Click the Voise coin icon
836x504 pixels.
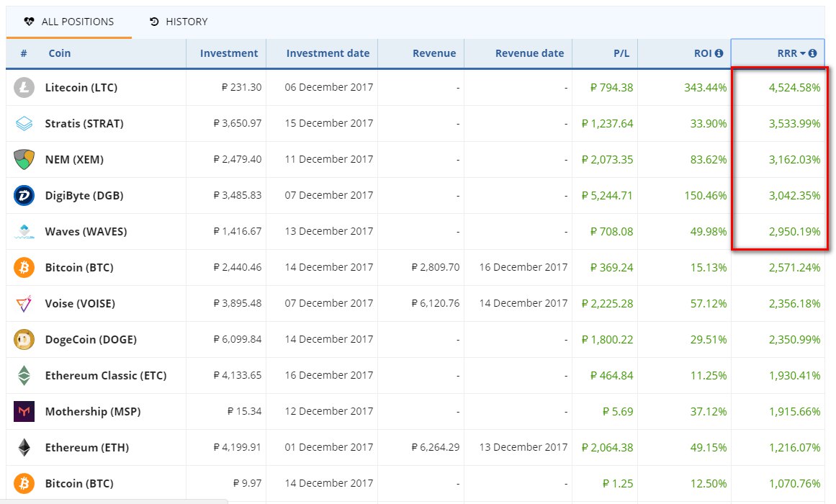24,303
